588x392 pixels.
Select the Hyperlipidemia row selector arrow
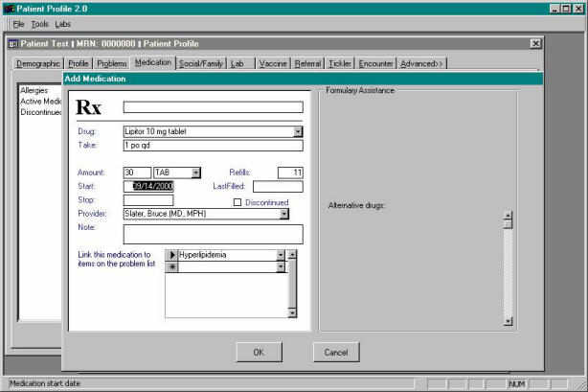(x=171, y=256)
